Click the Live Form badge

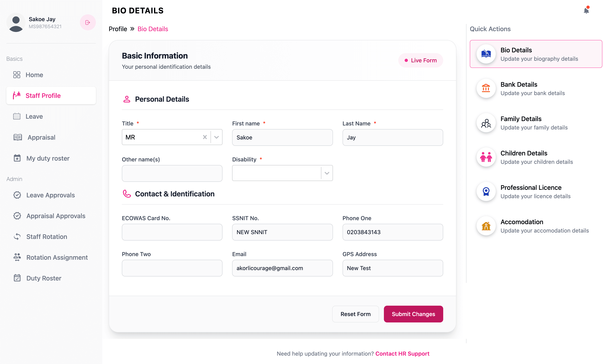point(421,60)
